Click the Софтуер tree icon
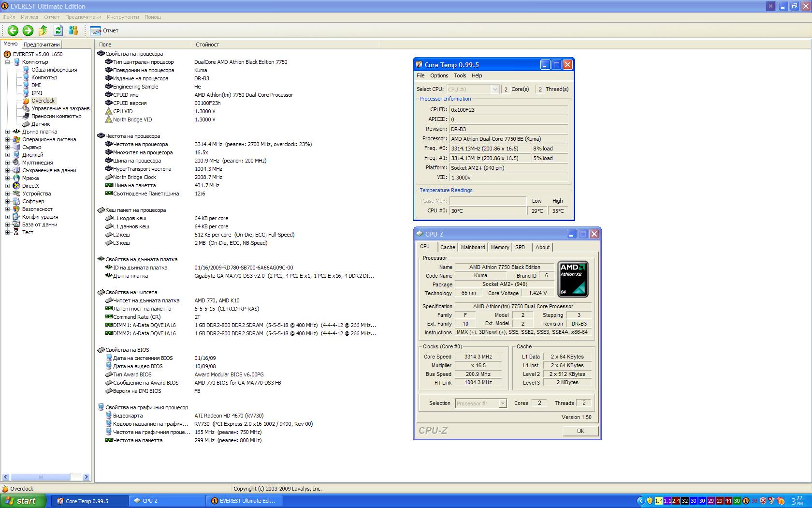This screenshot has width=812, height=508. (x=16, y=201)
